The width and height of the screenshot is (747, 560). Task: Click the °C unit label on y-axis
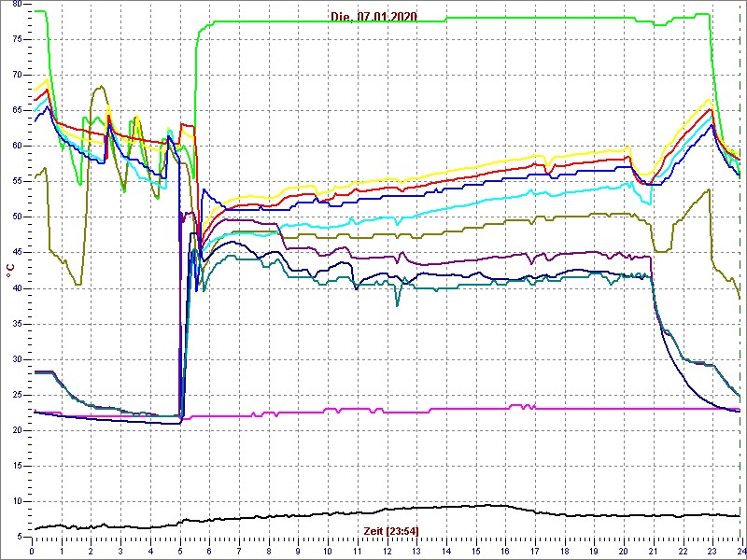[x=10, y=271]
